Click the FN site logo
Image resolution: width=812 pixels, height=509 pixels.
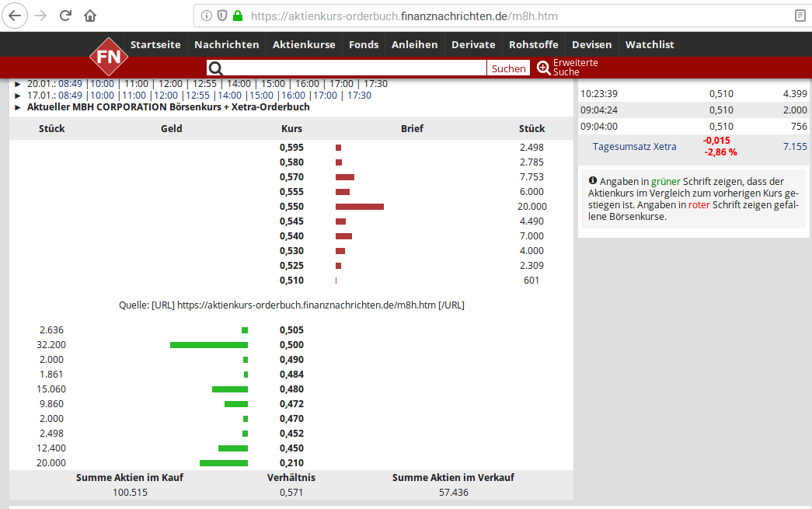tap(109, 57)
